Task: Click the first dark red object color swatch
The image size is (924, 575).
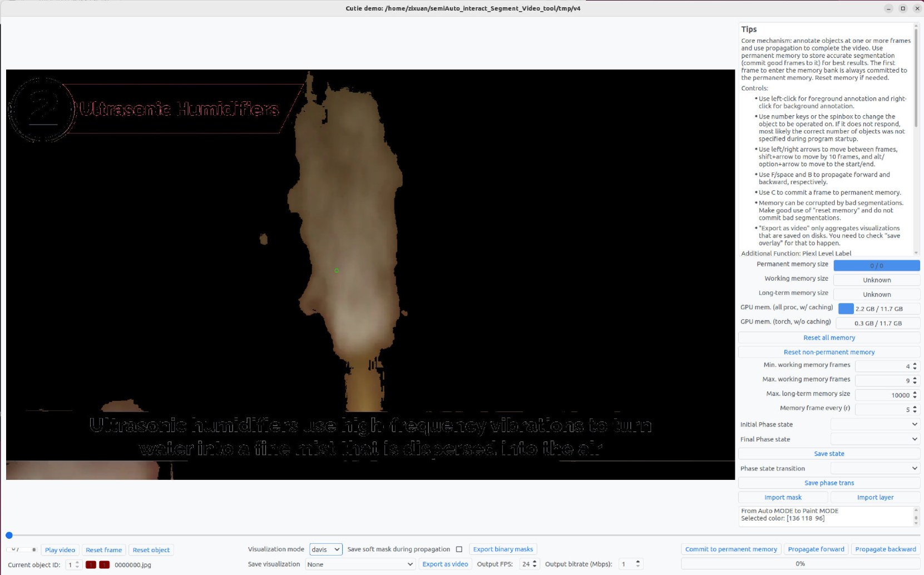Action: click(91, 565)
